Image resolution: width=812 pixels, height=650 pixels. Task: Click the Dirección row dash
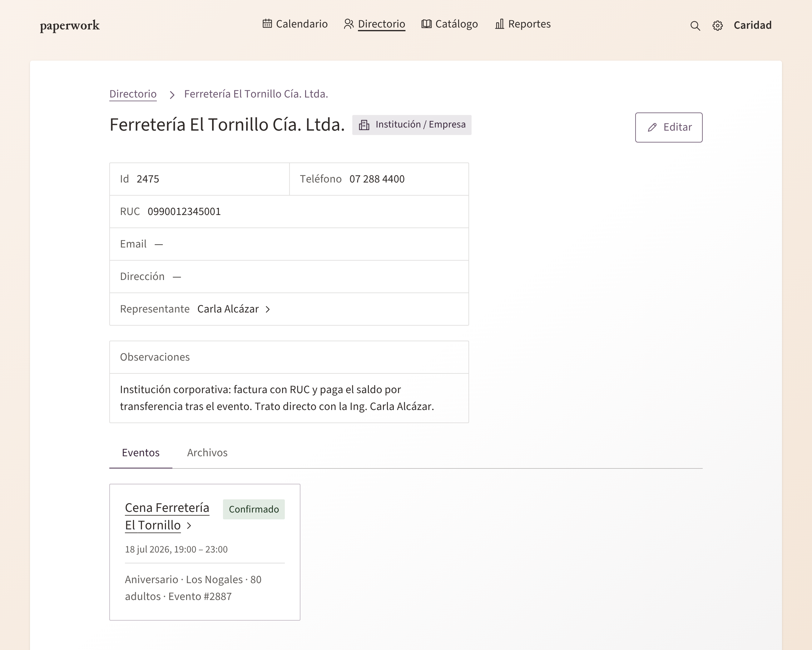pos(177,277)
